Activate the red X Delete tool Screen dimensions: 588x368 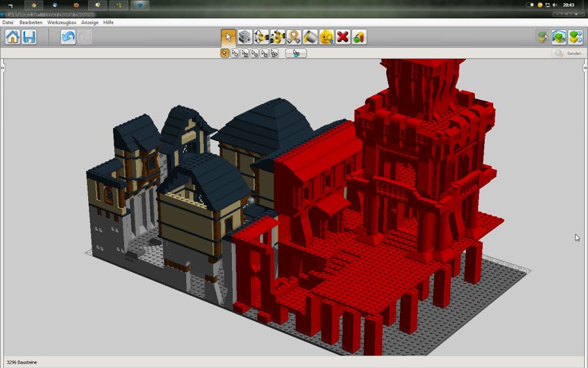click(343, 37)
